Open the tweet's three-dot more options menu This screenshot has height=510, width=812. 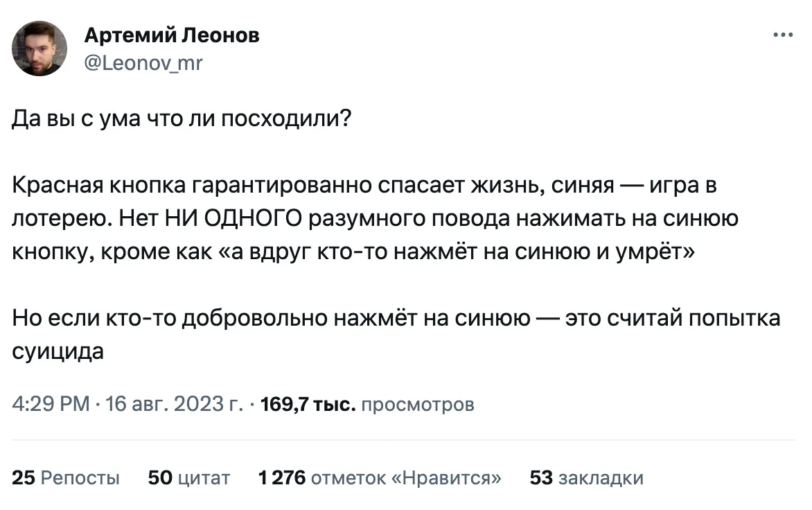point(783,35)
